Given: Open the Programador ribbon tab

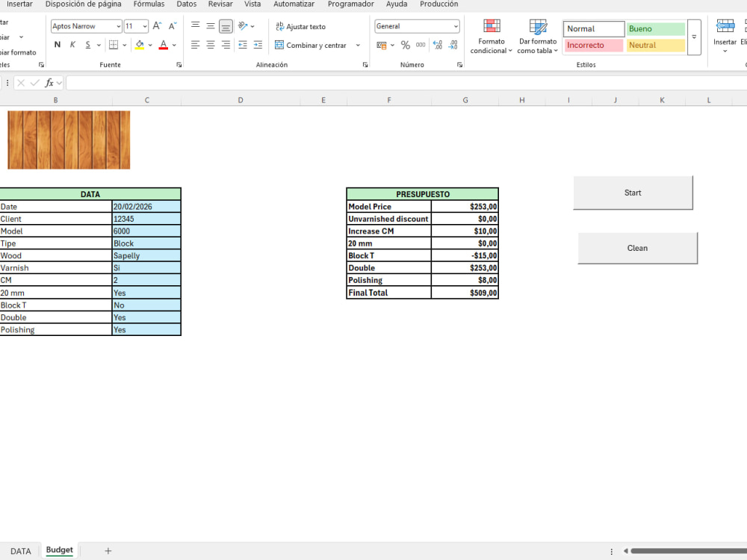Looking at the screenshot, I should point(350,4).
